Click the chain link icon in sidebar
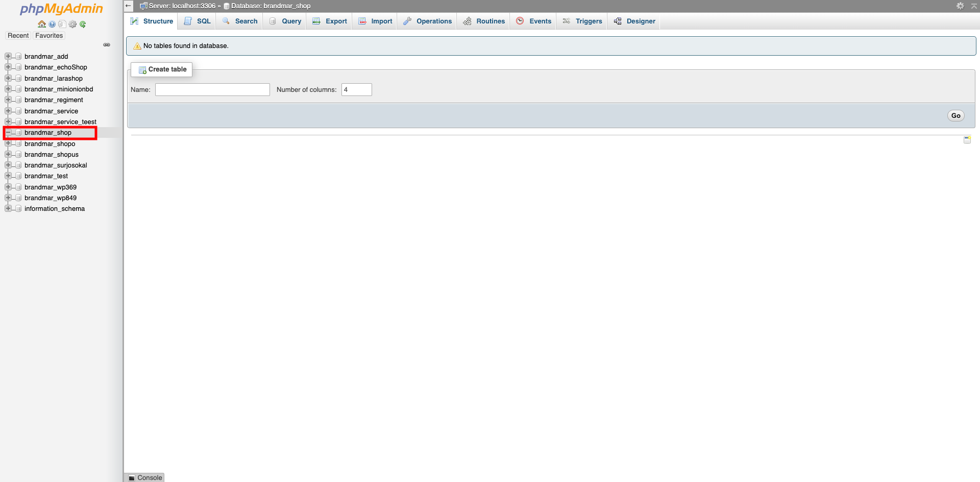980x482 pixels. coord(107,45)
